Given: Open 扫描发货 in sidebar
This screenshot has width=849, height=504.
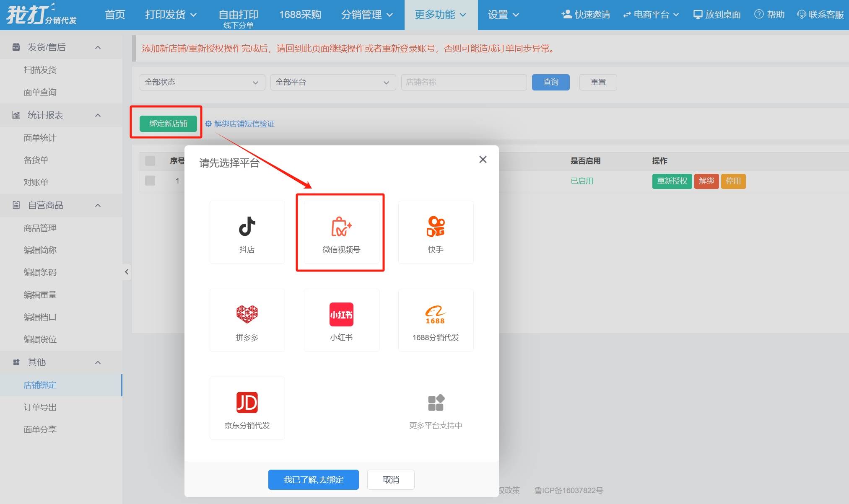Looking at the screenshot, I should tap(40, 70).
